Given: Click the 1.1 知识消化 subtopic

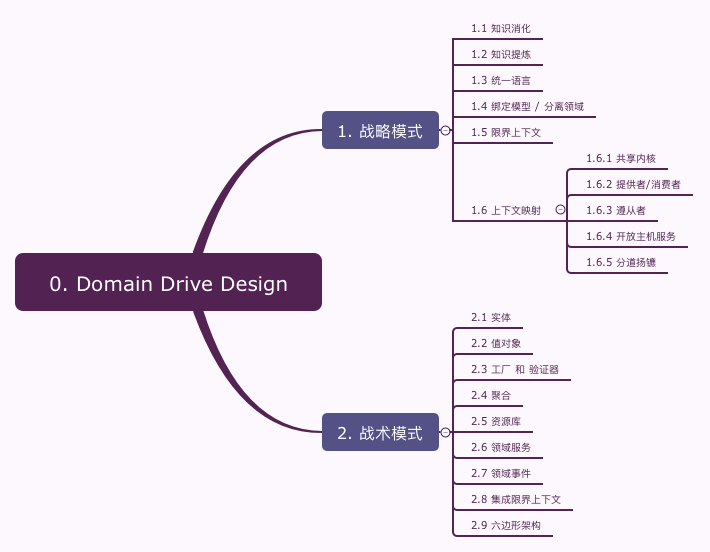Looking at the screenshot, I should click(501, 28).
